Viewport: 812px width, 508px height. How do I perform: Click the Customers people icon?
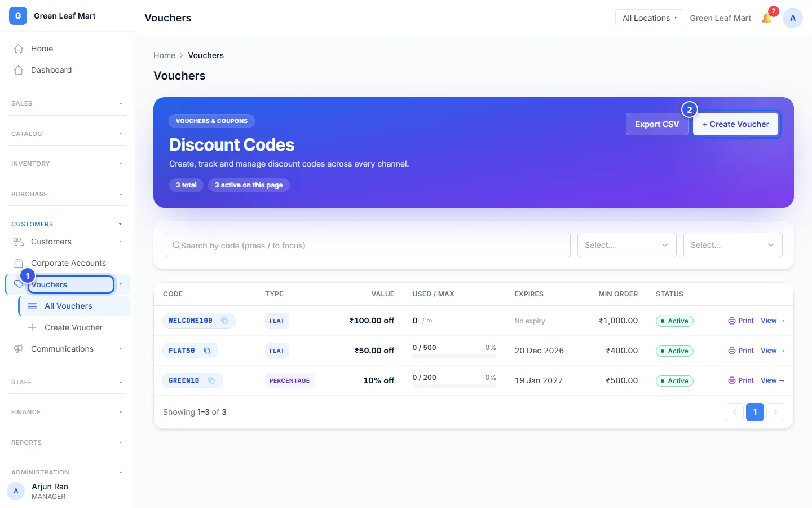pos(19,242)
